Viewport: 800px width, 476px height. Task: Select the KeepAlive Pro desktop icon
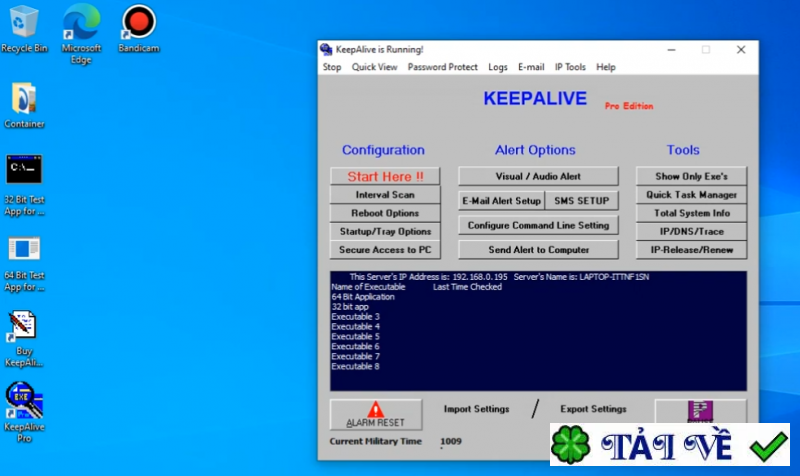(24, 412)
